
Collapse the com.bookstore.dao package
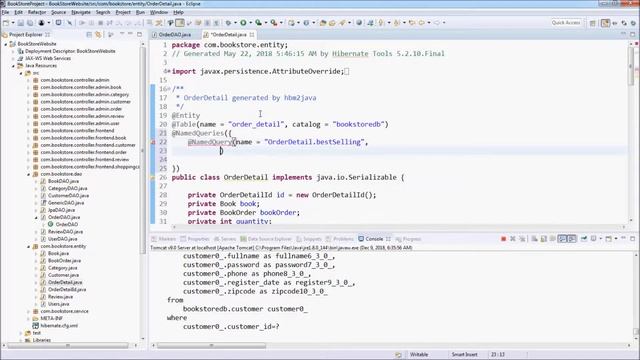click(29, 174)
